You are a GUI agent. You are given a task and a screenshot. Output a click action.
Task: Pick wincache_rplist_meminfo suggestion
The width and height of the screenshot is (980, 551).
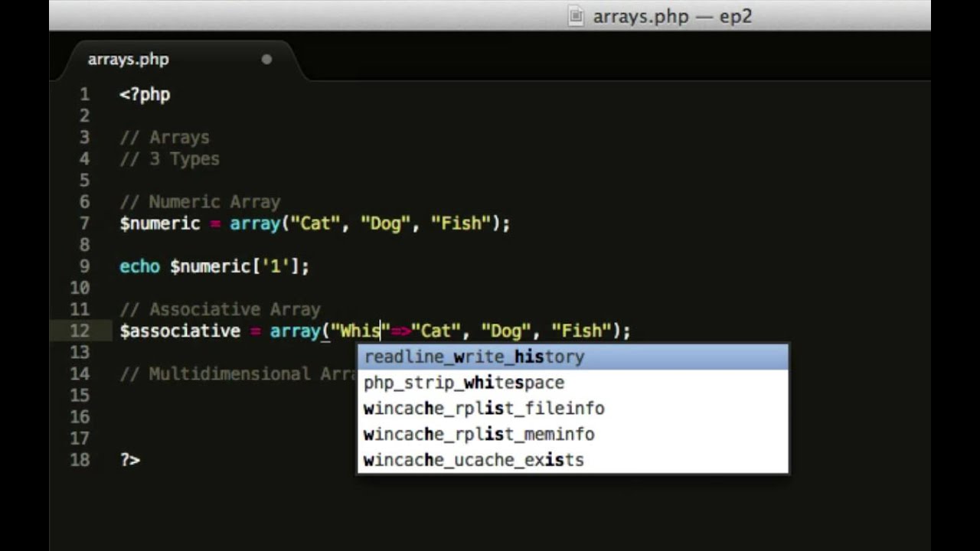point(573,435)
